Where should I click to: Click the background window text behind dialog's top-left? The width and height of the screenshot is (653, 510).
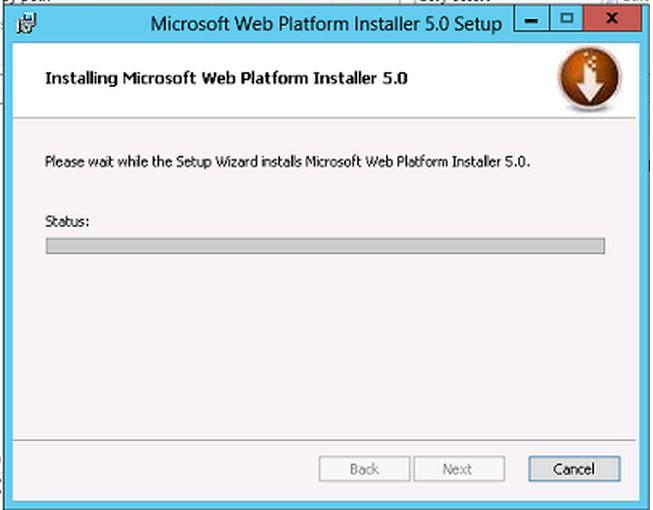coord(26,2)
